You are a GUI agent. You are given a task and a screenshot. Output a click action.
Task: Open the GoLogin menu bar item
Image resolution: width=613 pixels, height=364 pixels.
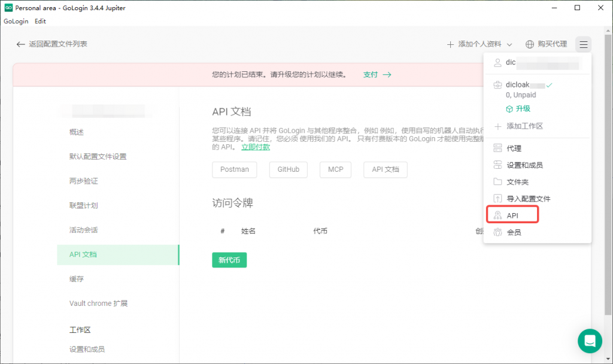[x=16, y=21]
